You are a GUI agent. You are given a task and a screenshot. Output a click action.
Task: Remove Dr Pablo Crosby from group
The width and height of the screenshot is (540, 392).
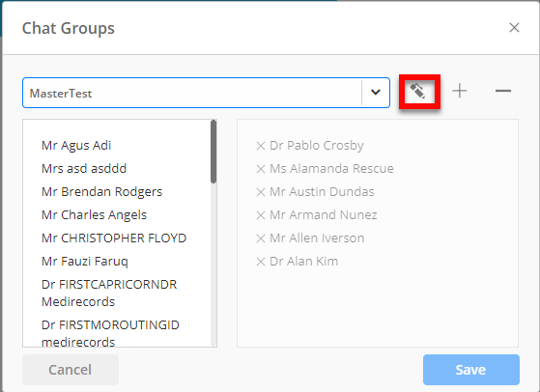261,146
